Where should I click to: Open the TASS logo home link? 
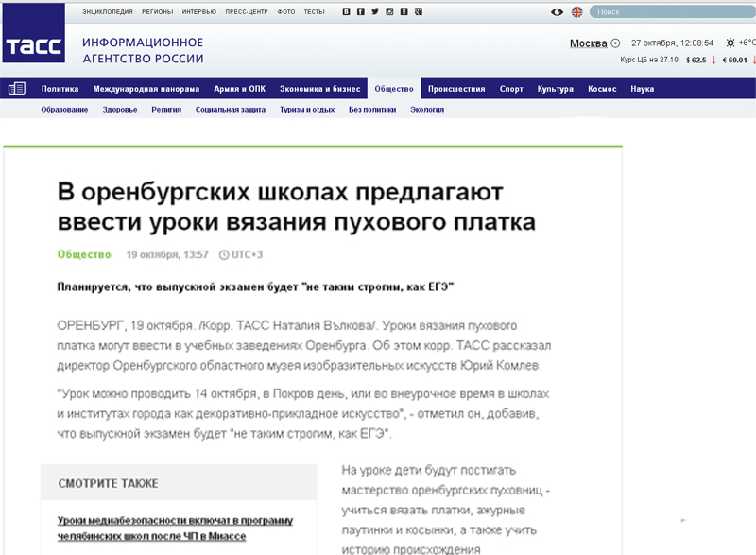[34, 33]
